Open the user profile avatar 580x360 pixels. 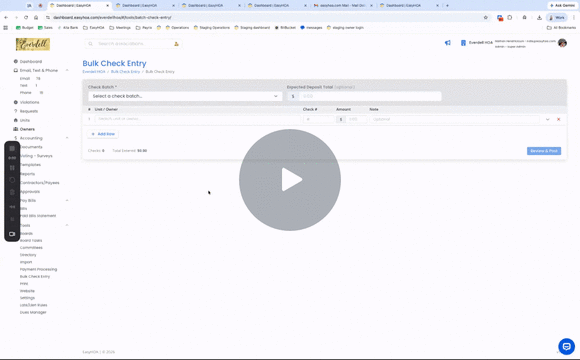[562, 43]
